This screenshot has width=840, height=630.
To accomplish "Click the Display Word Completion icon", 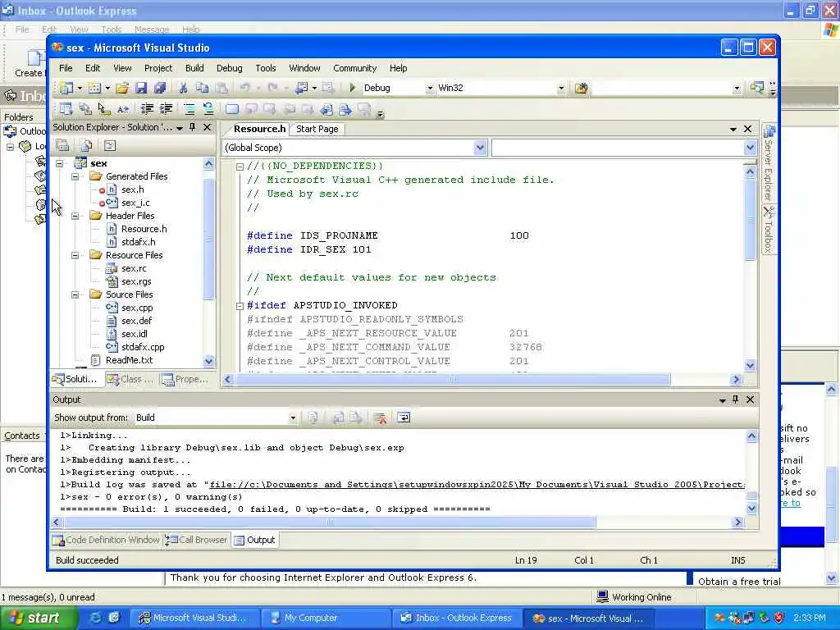I will click(123, 109).
